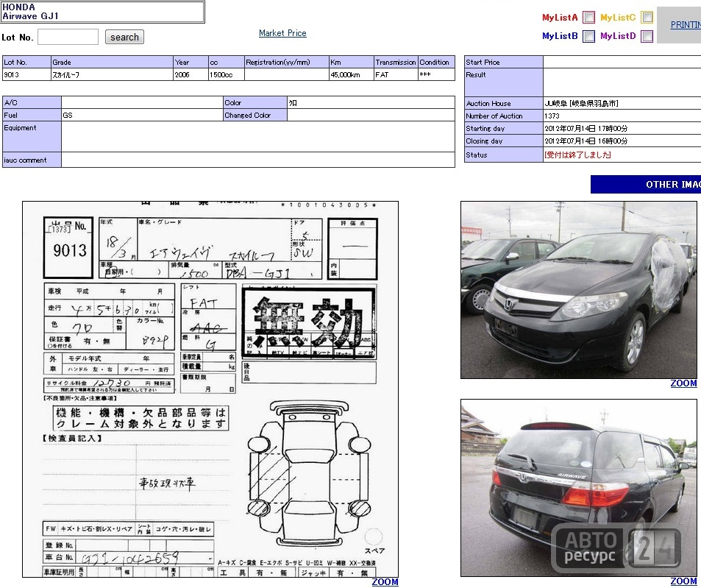Select the 45,000km mileage cell
701x588 pixels.
351,74
